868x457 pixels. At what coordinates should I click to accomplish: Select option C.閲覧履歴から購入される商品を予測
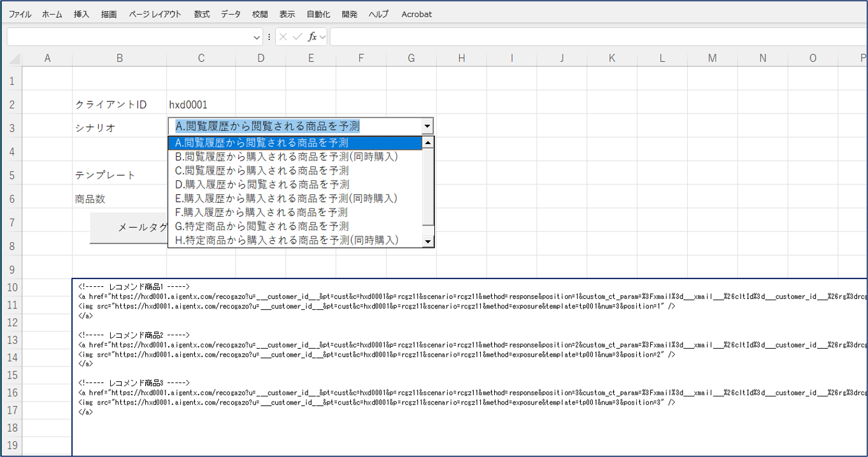(x=295, y=171)
